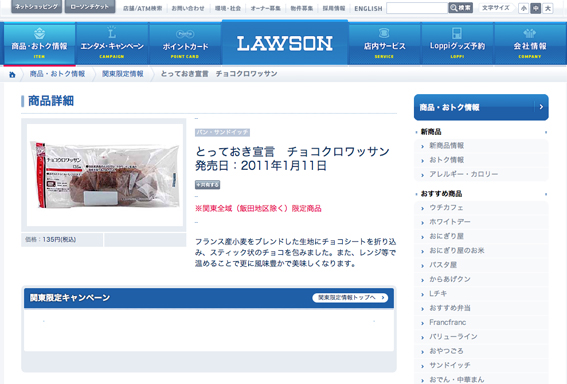Click the chocolate croissant product image

pos(105,175)
